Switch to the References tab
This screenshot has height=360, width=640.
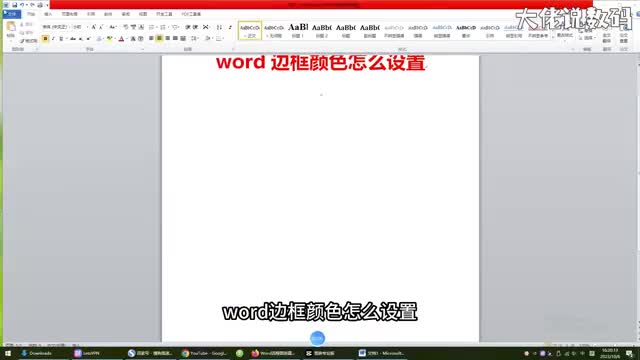(x=91, y=14)
